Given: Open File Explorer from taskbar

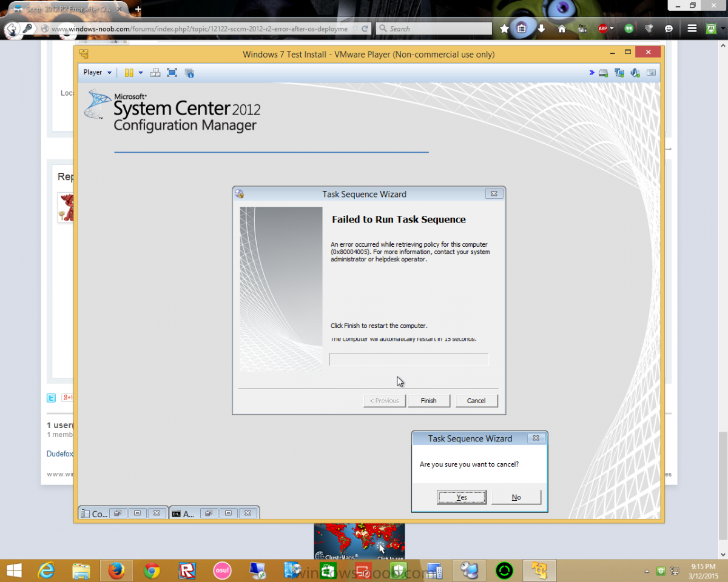Looking at the screenshot, I should 81,570.
